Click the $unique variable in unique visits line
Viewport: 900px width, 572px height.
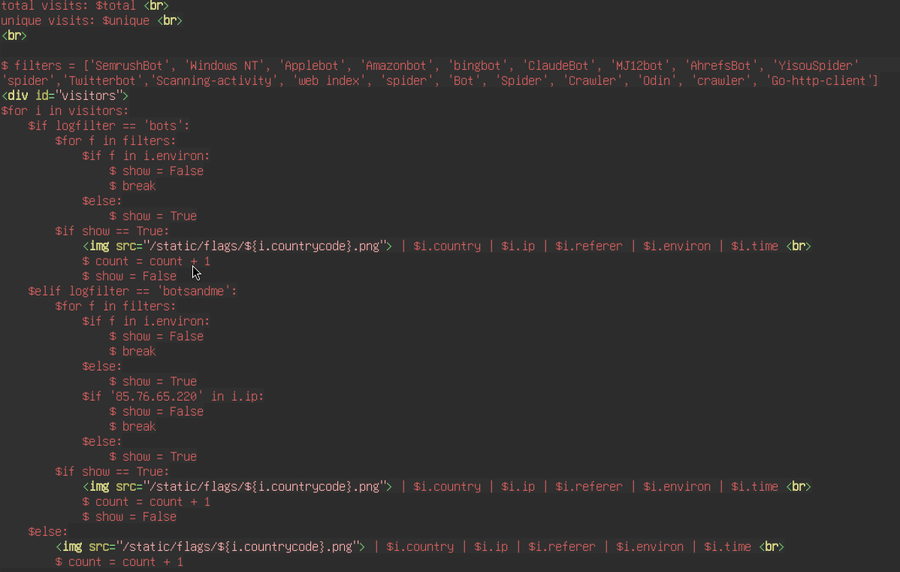(126, 21)
